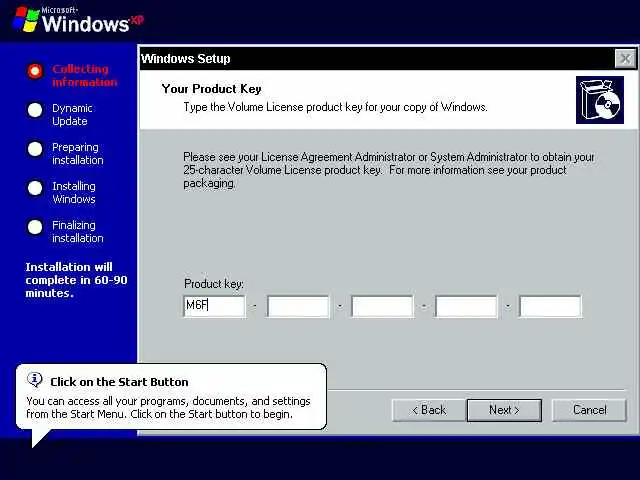Click the Collecting information step bullet
The image size is (640, 480).
[35, 71]
